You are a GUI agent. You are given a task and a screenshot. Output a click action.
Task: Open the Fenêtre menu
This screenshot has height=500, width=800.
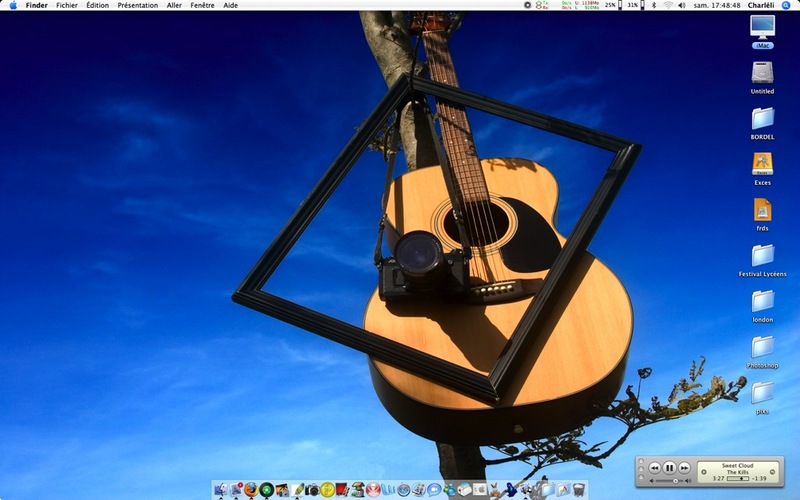pos(203,5)
